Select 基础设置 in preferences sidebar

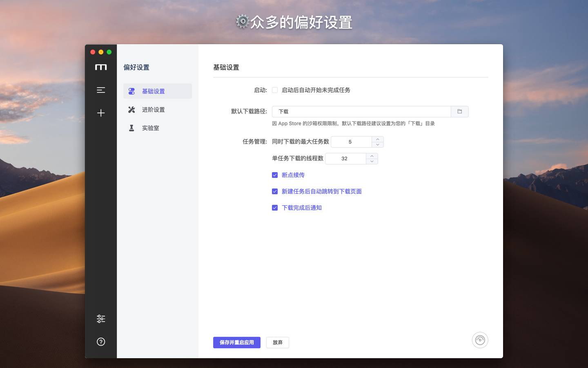click(x=153, y=91)
